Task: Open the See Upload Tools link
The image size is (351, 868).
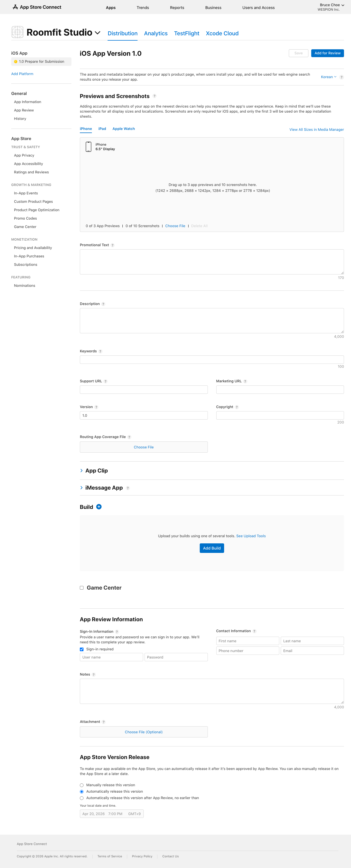Action: (x=251, y=536)
